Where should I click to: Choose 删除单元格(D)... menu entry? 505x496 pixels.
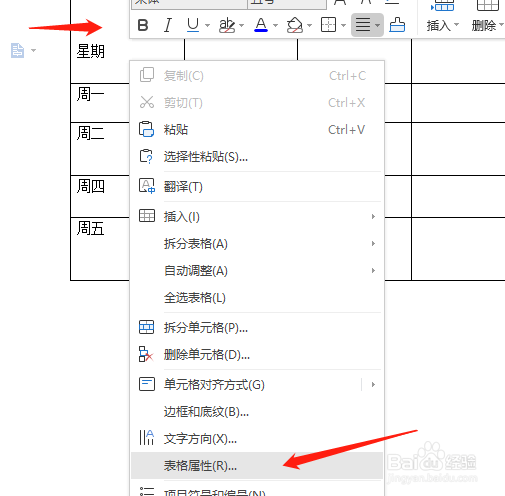coord(257,355)
